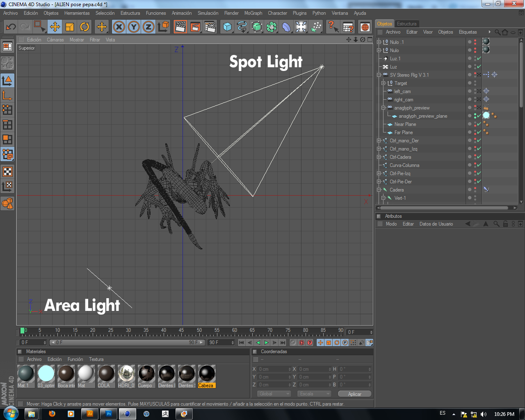Collapse the anaglyph_preview node

pyautogui.click(x=383, y=107)
